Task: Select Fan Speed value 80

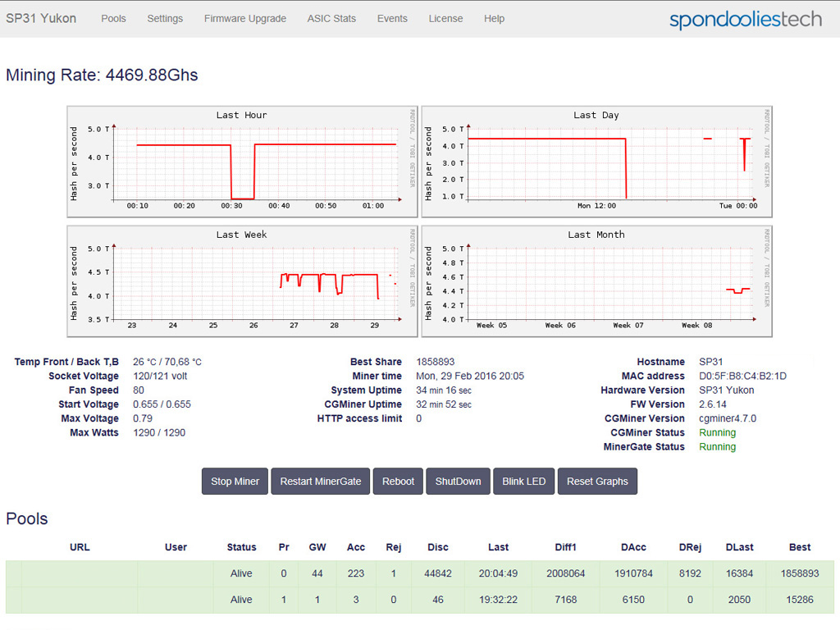Action: click(139, 390)
